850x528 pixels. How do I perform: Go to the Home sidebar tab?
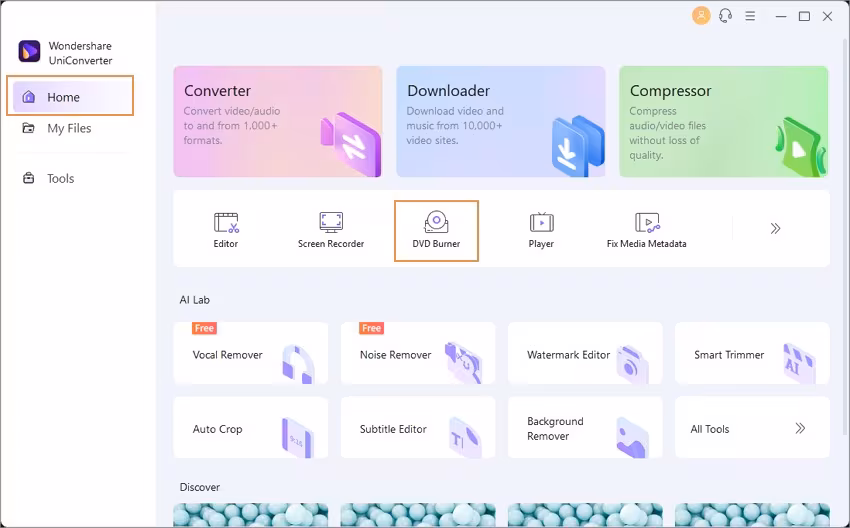70,96
